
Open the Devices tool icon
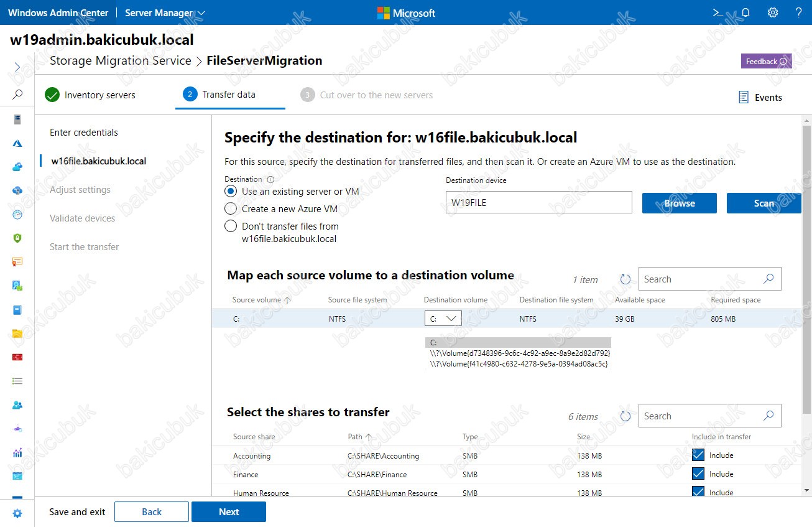pos(17,286)
